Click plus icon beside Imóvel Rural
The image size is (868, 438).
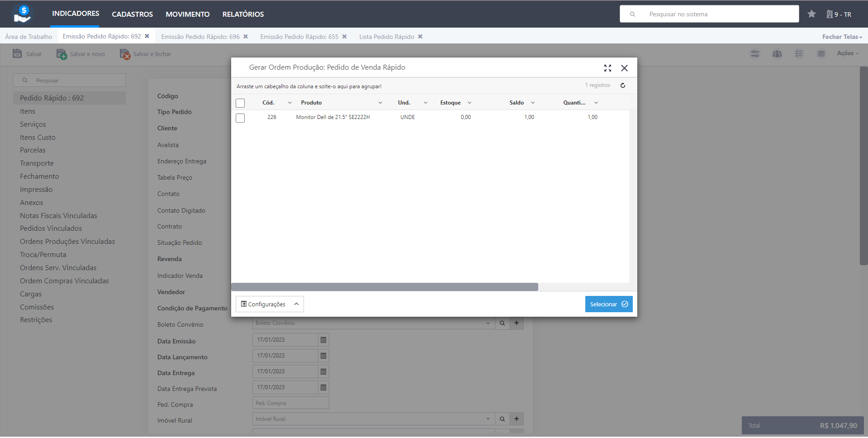[x=517, y=419]
